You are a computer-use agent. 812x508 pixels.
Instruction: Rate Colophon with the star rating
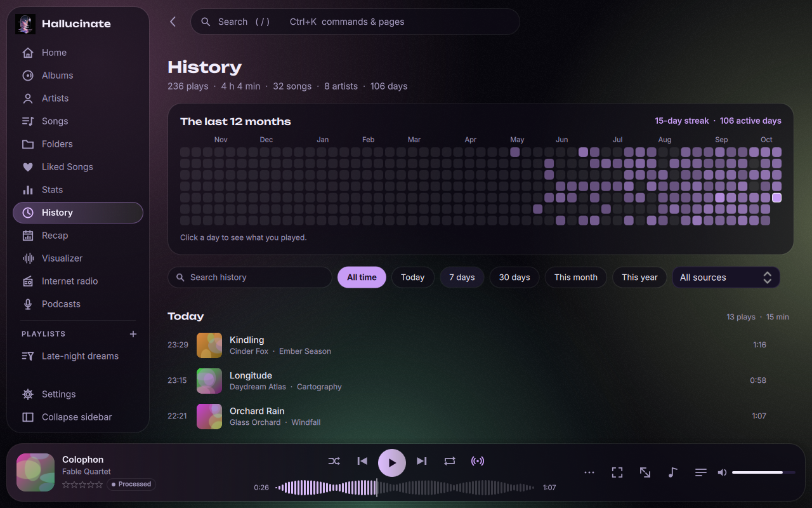pos(82,485)
